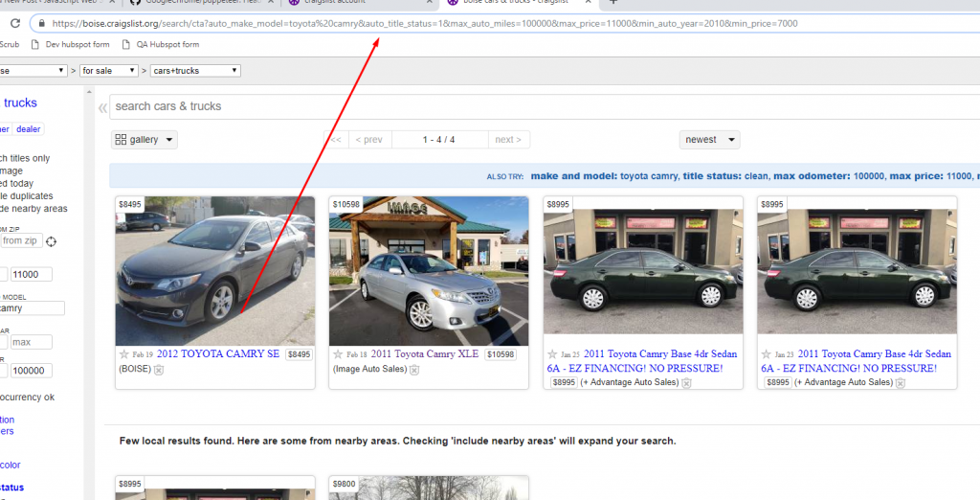Toggle the posted today option label
The height and width of the screenshot is (500, 980).
[x=17, y=184]
